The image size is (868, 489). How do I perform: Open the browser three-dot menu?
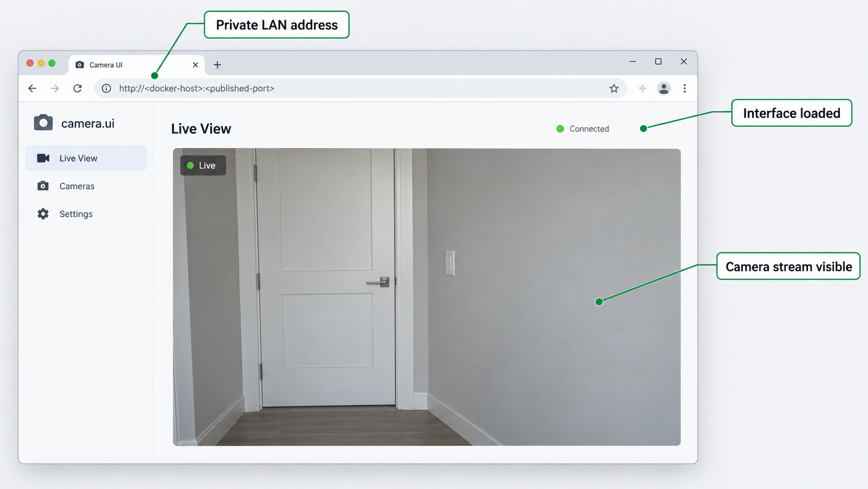click(x=685, y=88)
